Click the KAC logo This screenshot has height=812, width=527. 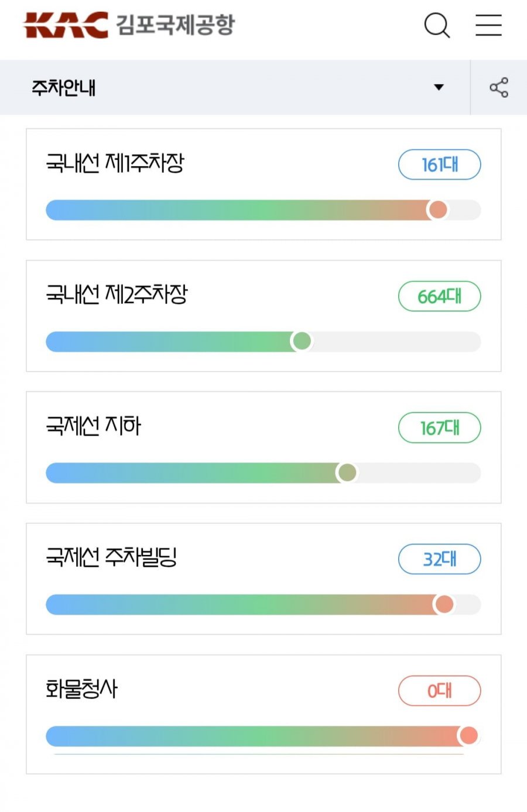(66, 25)
